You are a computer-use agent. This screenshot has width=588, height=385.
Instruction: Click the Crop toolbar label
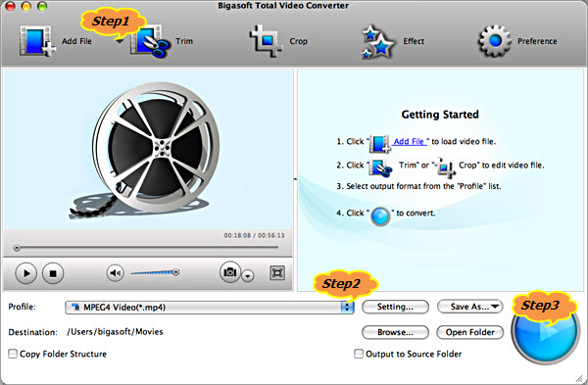point(299,41)
